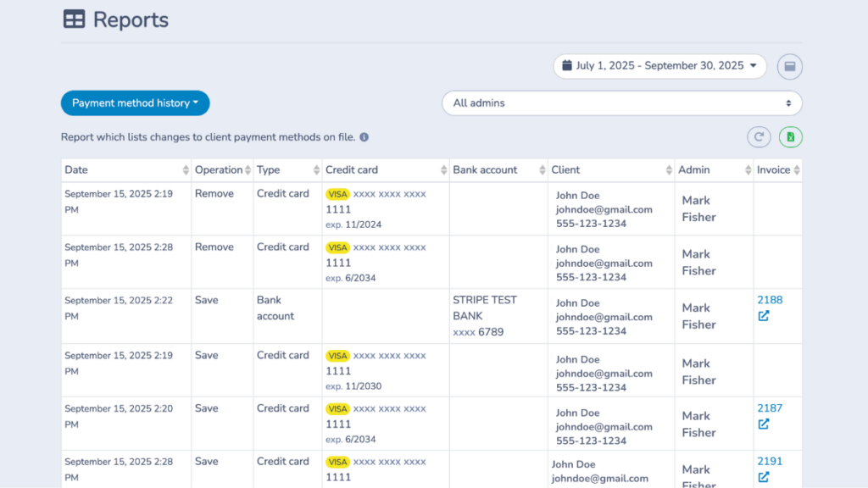Export the report using the green Excel icon
Viewport: 868px width, 488px height.
(790, 136)
